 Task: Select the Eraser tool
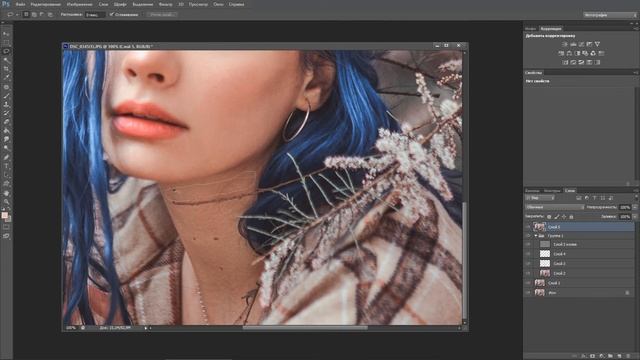tap(6, 122)
